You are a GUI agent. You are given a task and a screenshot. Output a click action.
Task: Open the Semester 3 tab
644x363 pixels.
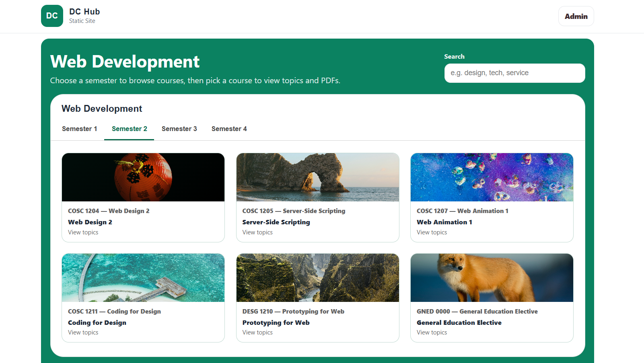pos(179,129)
